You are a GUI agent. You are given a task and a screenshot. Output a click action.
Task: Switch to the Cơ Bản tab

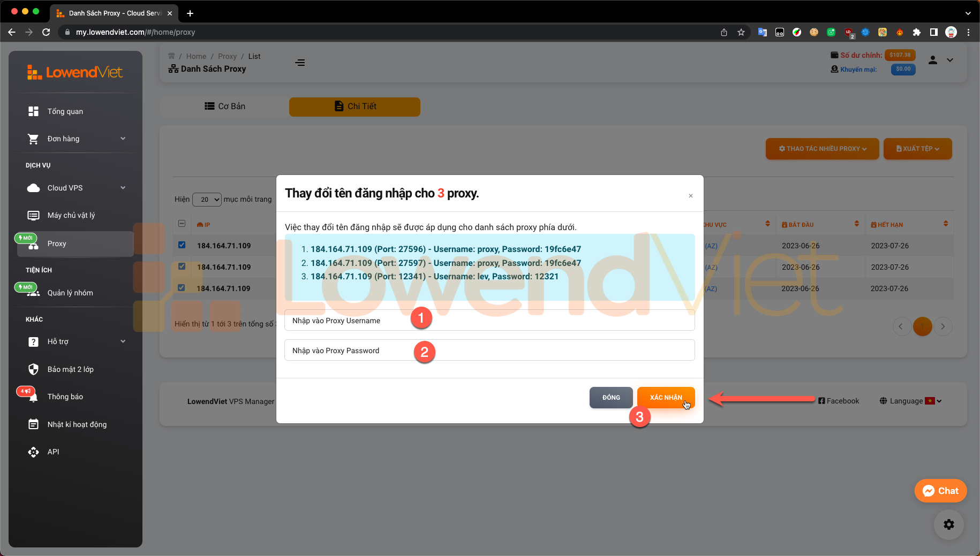[225, 106]
